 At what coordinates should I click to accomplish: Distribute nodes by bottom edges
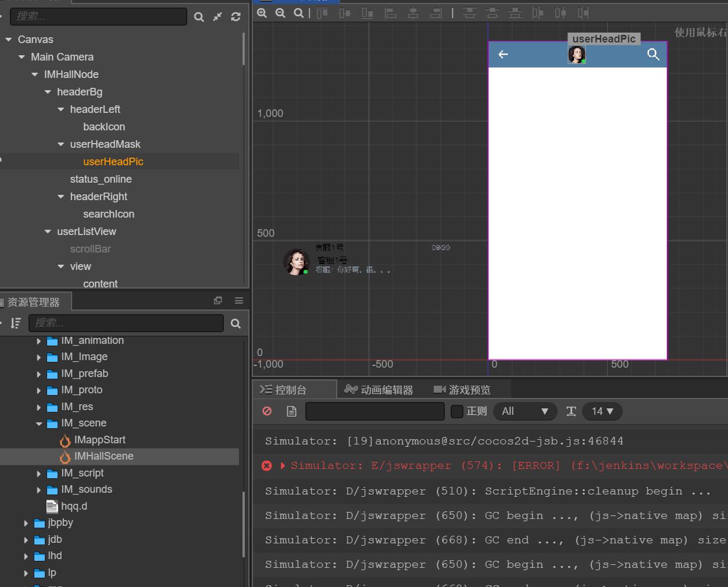(x=515, y=13)
